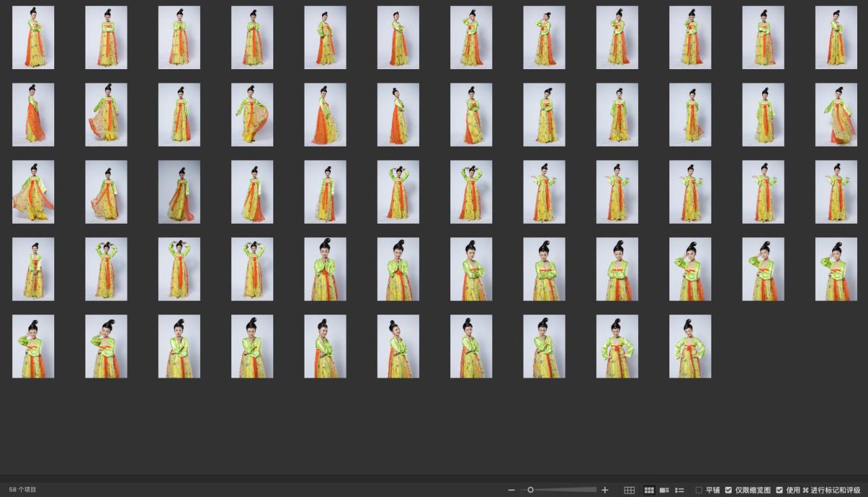
Task: Uncheck the 仅限缩览图 checkbox
Action: (x=728, y=490)
